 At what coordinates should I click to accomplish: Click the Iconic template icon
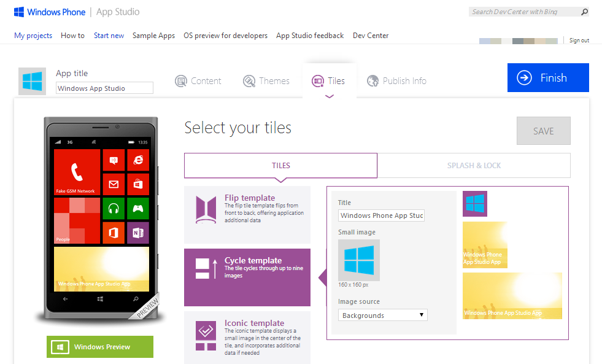[206, 336]
